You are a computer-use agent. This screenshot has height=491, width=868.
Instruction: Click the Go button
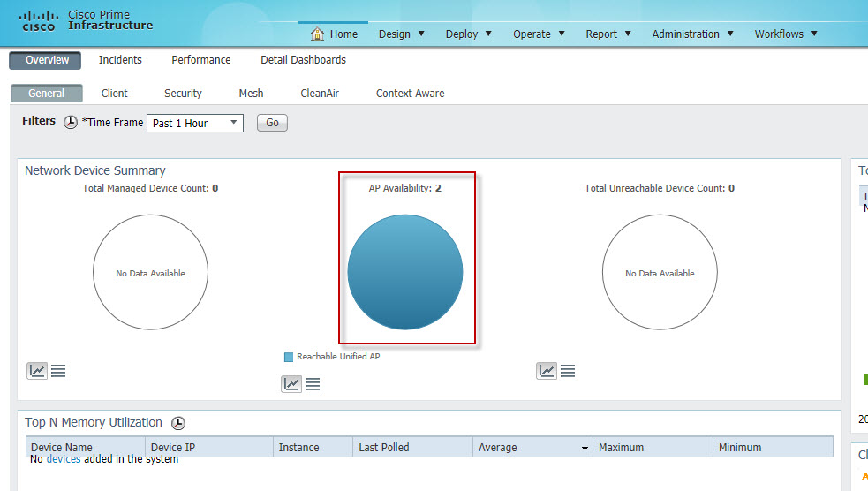tap(272, 123)
